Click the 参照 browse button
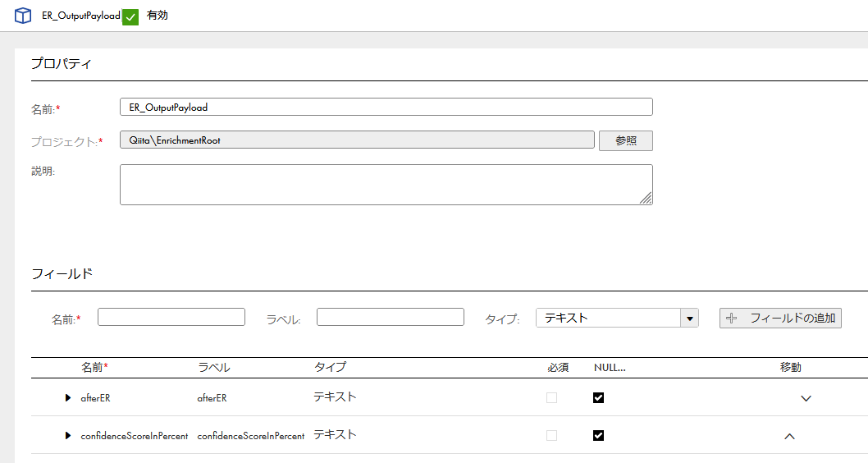Screen dimensions: 868x463 click(x=625, y=140)
